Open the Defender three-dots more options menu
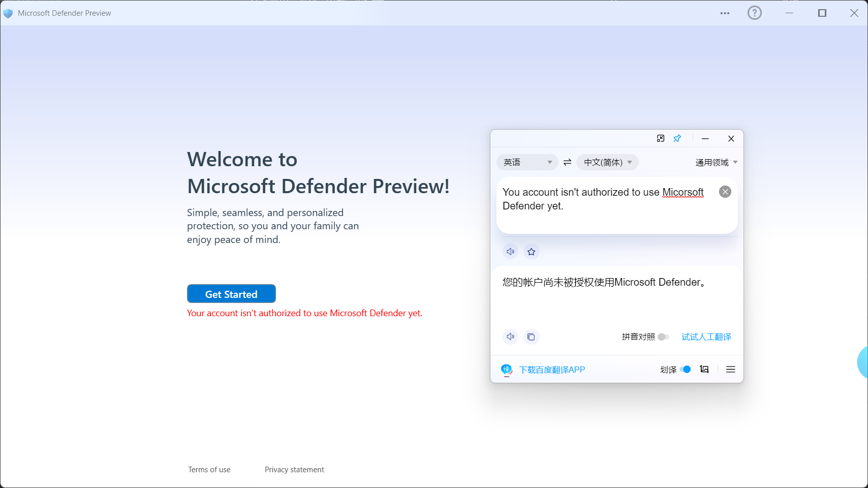 pyautogui.click(x=725, y=13)
